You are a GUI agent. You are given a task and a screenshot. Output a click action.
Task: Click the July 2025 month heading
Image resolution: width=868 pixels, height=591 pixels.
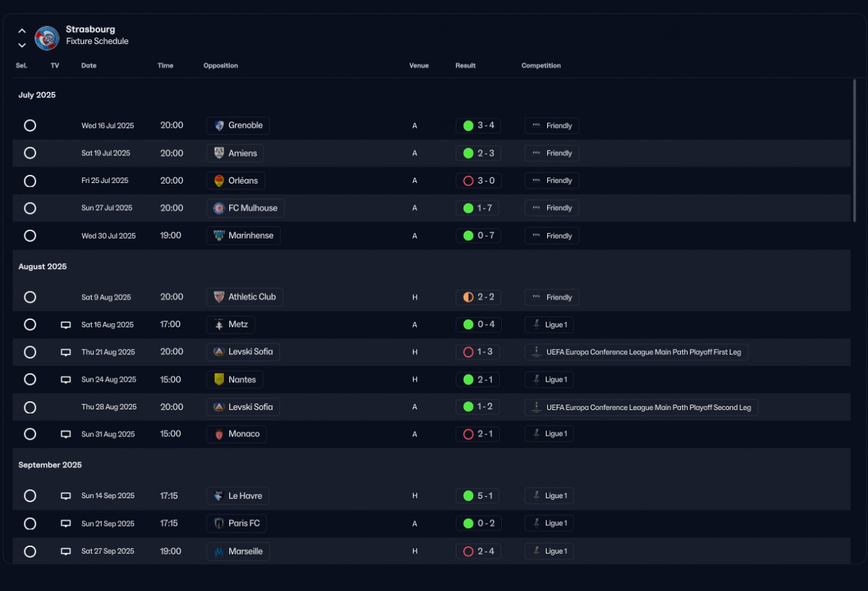(x=37, y=96)
